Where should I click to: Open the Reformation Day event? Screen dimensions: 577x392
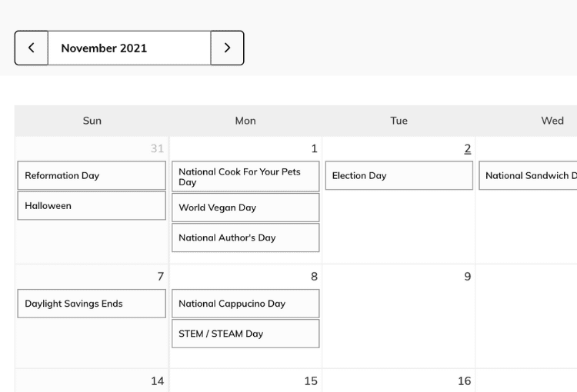click(92, 175)
